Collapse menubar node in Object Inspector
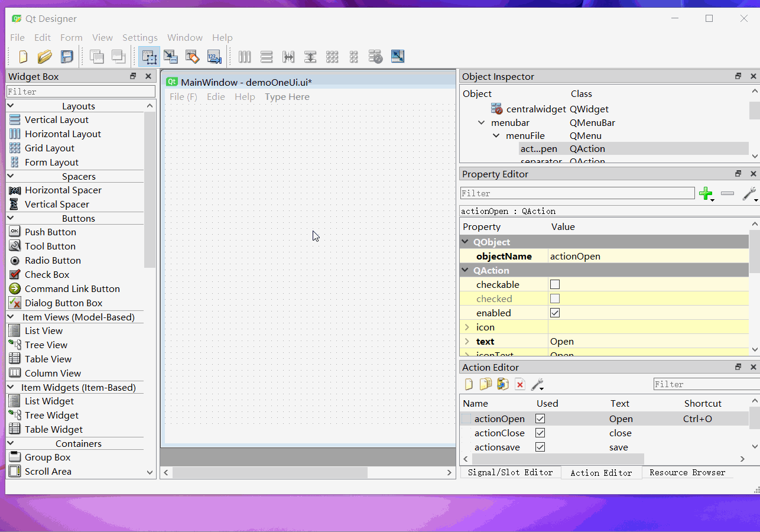Screen dimensions: 760x532 click(x=482, y=123)
